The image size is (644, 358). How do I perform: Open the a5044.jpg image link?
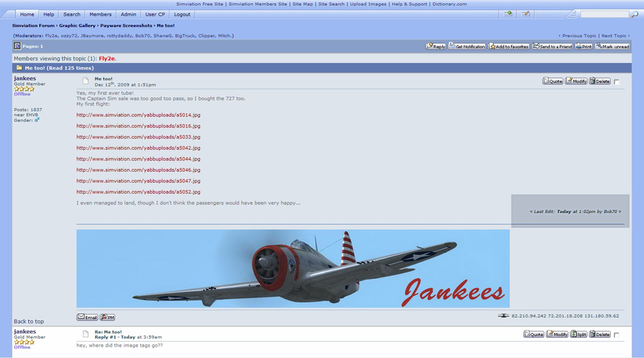[x=138, y=159]
